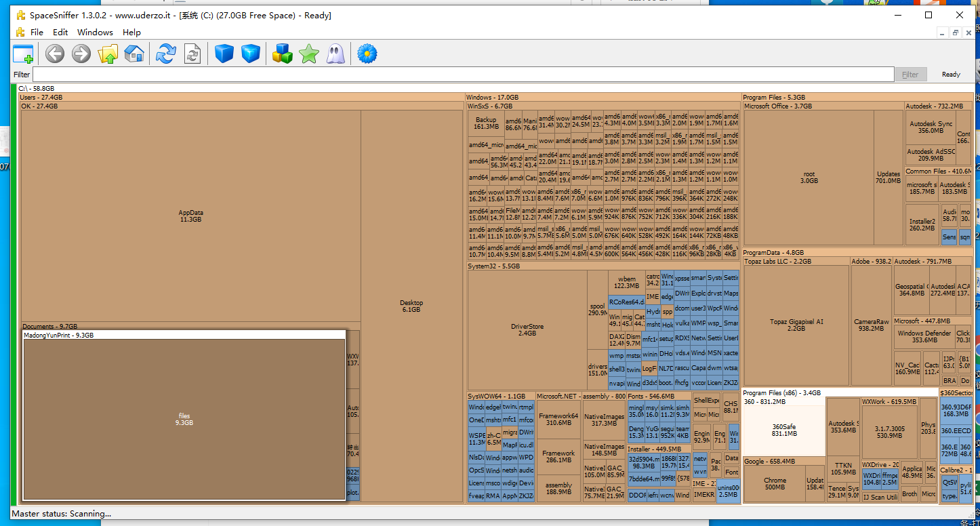The height and width of the screenshot is (526, 980).
Task: Go up to parent folder level
Action: click(108, 54)
